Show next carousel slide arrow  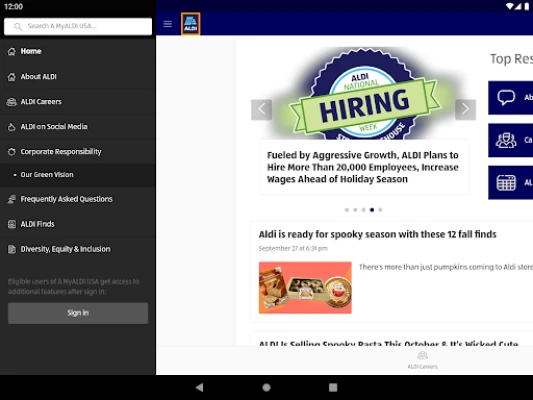click(465, 109)
